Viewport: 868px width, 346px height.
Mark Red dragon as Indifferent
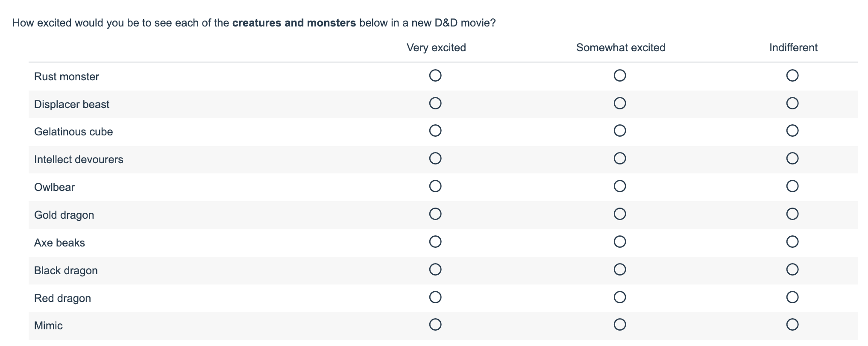tap(792, 297)
